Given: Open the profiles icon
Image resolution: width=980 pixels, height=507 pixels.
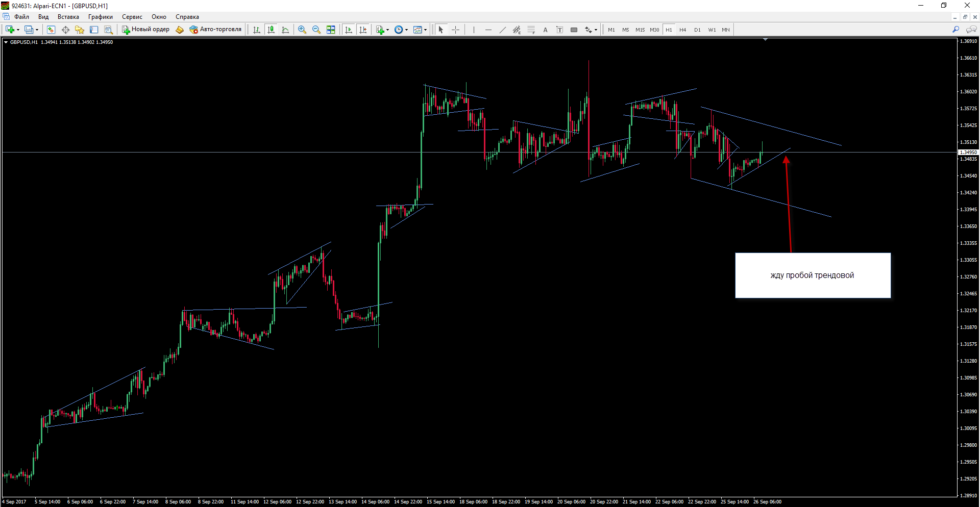Looking at the screenshot, I should click(x=29, y=30).
